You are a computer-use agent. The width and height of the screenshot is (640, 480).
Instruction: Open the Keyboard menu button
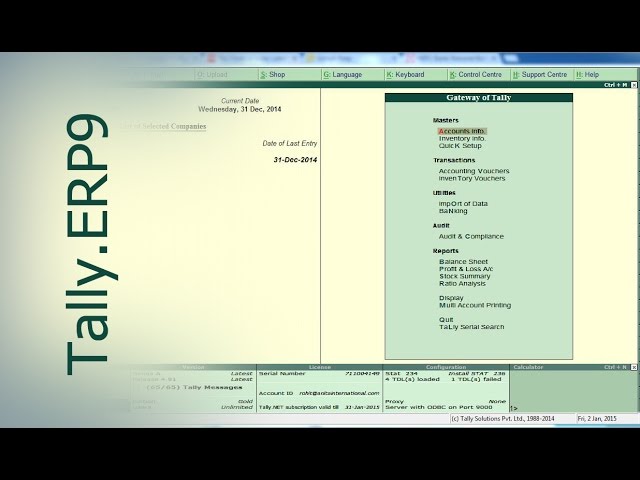[416, 75]
